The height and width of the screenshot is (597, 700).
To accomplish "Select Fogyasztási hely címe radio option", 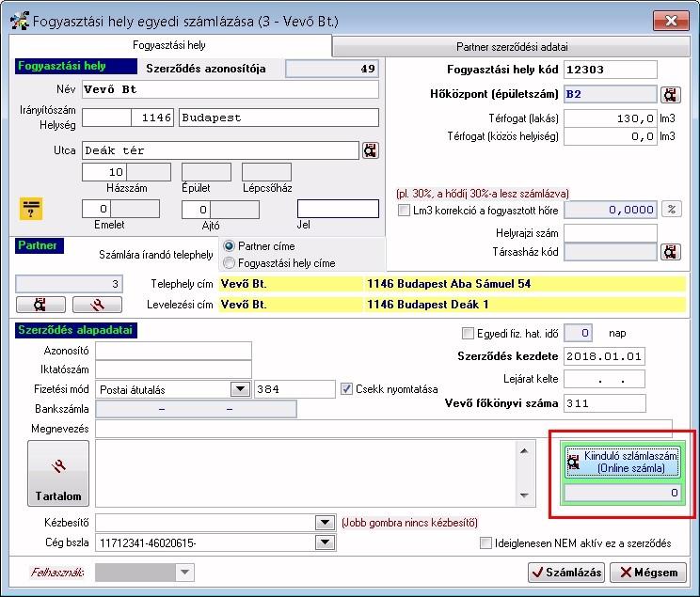I will (229, 263).
